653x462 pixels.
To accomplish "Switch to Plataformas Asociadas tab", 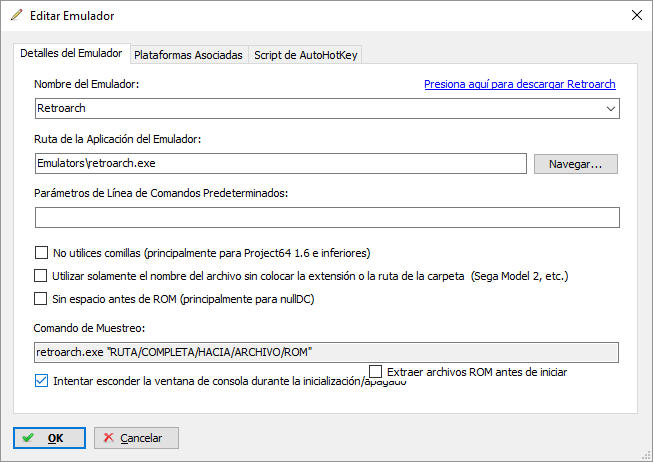I will tap(188, 55).
